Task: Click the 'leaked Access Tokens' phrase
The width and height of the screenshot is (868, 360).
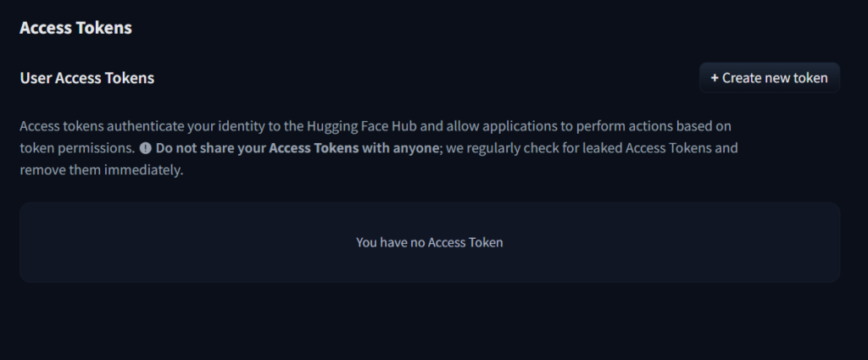Action: click(x=657, y=148)
